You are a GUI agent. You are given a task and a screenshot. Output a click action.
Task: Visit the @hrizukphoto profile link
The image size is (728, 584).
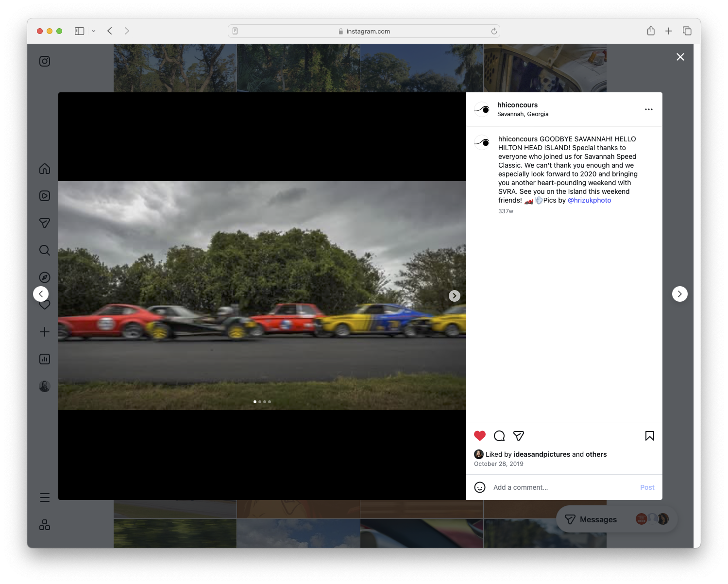pos(589,200)
